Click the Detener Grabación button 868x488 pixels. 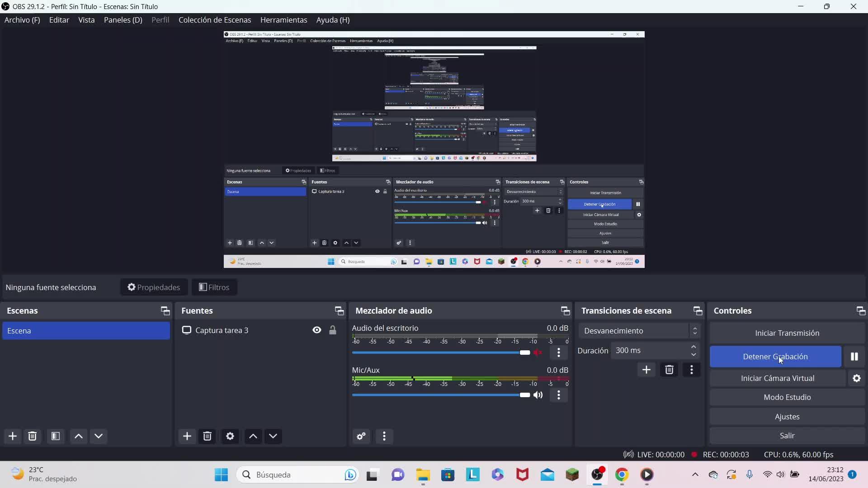pos(775,357)
